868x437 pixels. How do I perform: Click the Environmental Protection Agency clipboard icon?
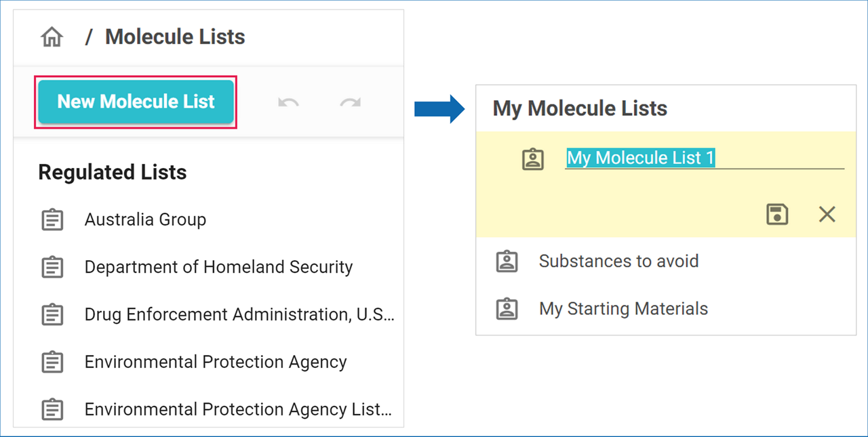(x=52, y=362)
